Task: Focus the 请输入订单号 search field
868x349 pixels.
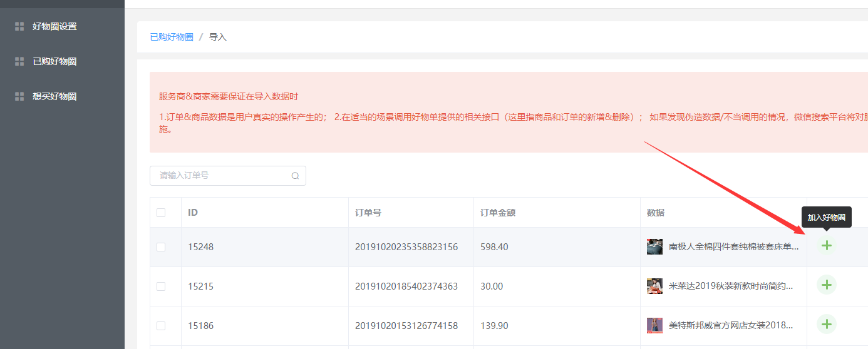Action: point(228,176)
